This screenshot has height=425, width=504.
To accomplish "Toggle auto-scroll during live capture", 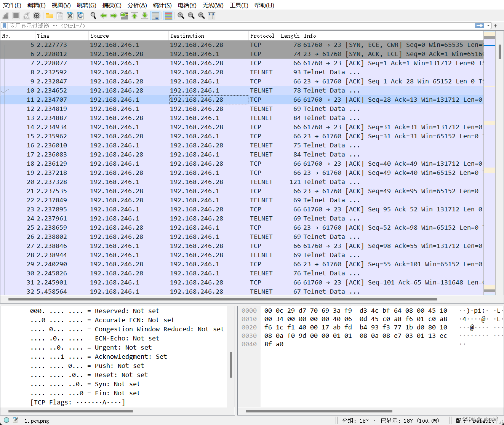I will pos(155,16).
